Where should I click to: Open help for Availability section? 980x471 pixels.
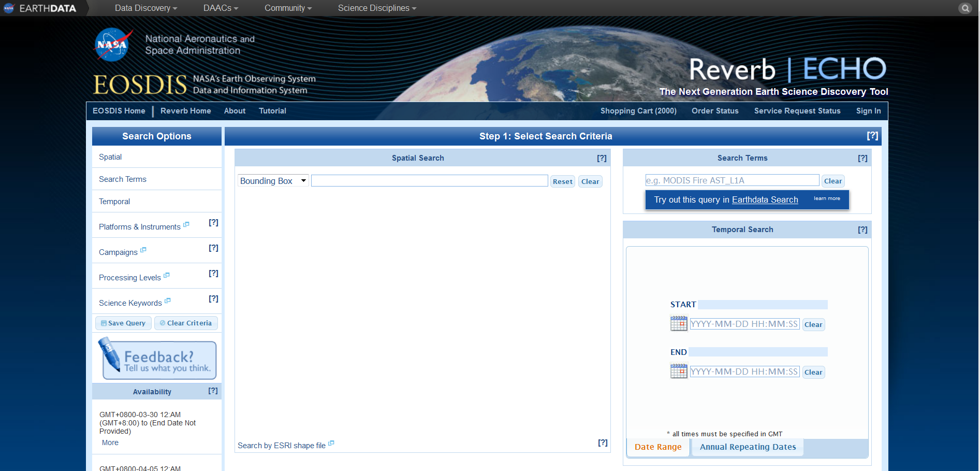point(213,391)
